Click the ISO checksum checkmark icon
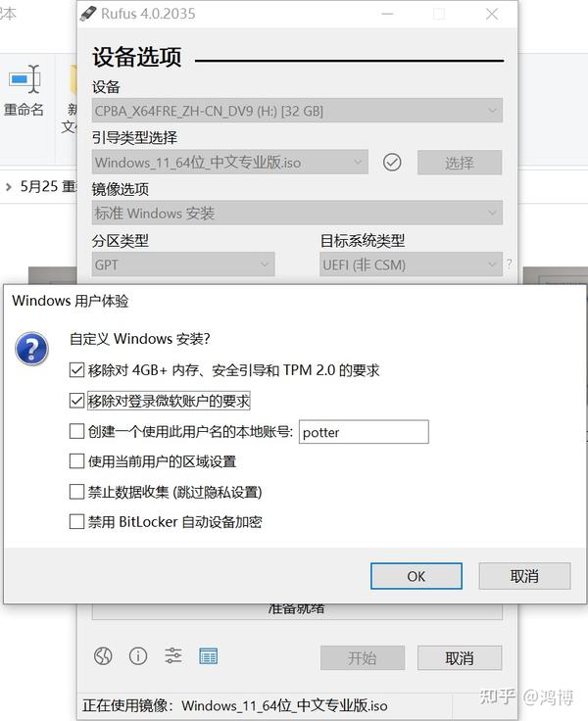Viewport: 588px width, 721px height. click(392, 163)
